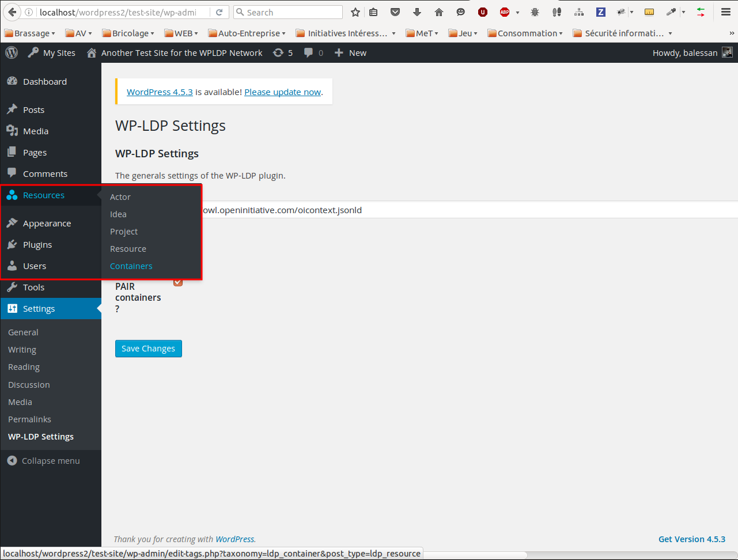
Task: Click the green and red arrows icon
Action: coord(701,12)
